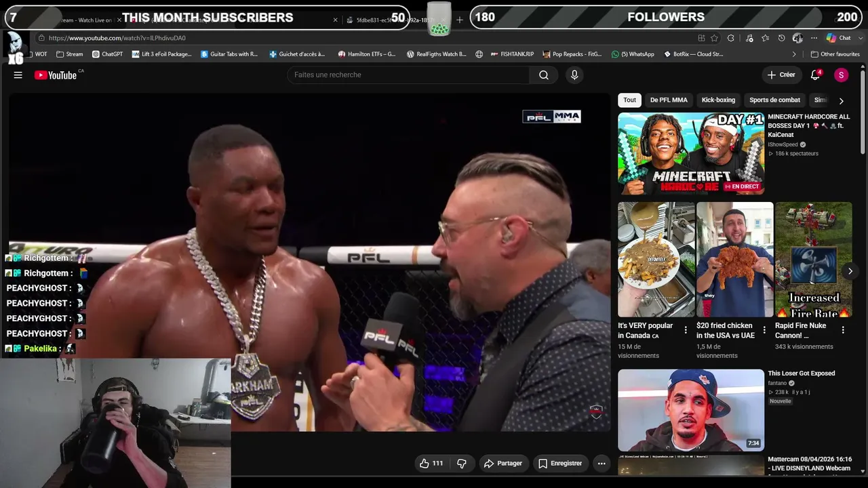Select the Tout filter chip

[630, 100]
